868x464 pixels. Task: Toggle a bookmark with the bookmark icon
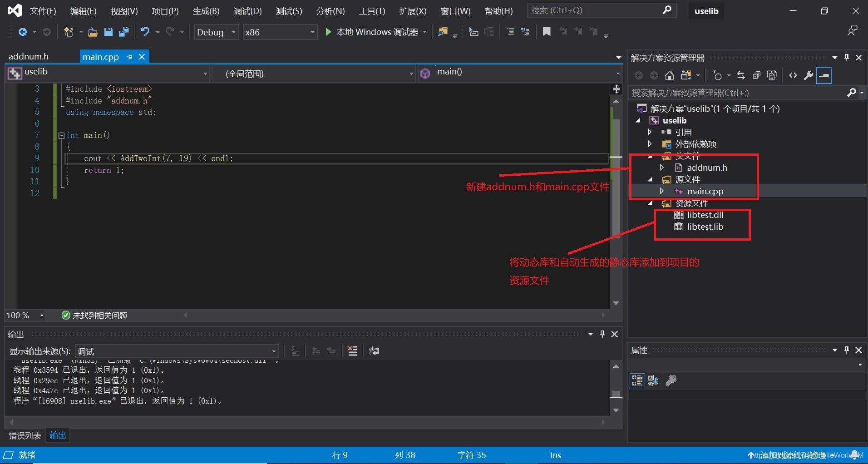click(x=547, y=32)
